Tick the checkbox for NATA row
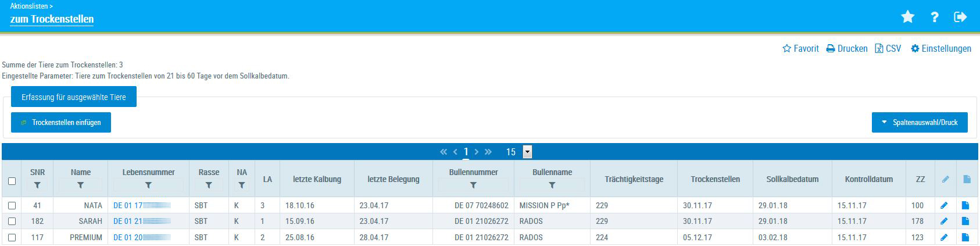 pyautogui.click(x=12, y=205)
